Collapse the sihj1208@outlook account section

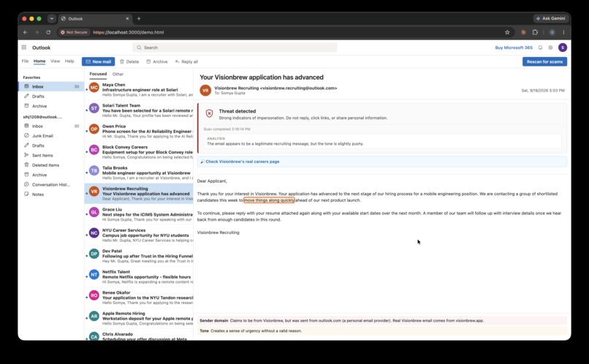click(42, 117)
